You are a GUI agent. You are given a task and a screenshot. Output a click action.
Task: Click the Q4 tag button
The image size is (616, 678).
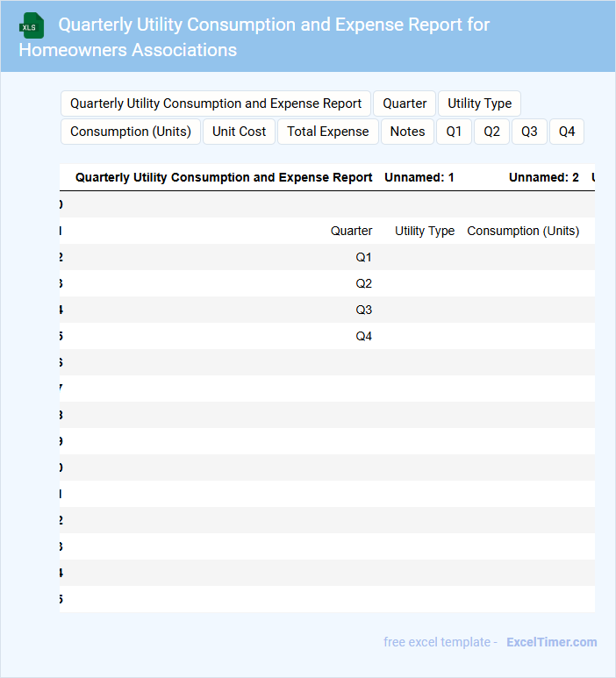click(567, 132)
